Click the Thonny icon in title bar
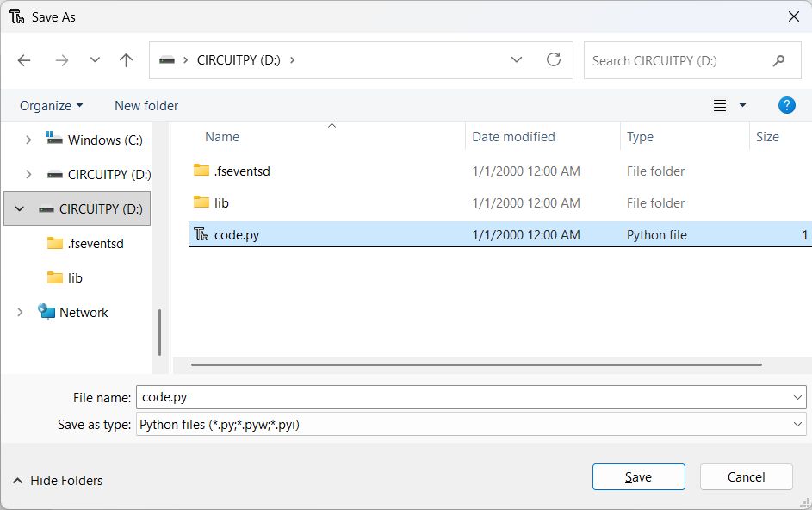Image resolution: width=812 pixels, height=510 pixels. coord(16,16)
